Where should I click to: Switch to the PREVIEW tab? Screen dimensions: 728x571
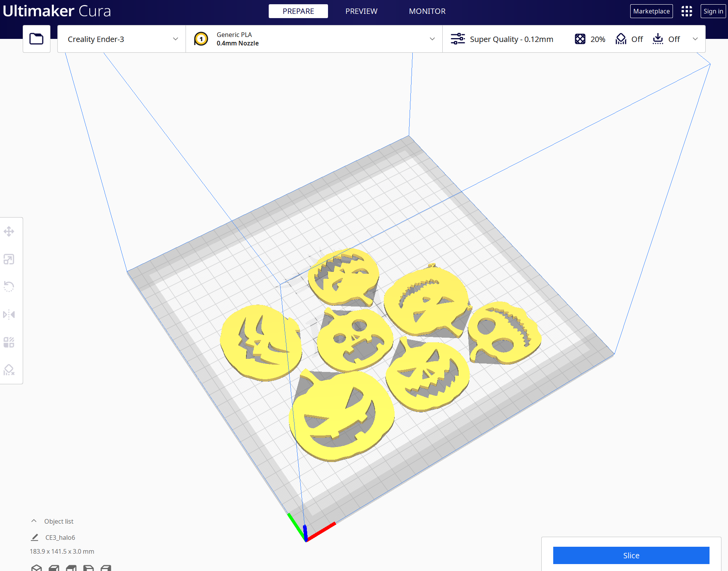361,11
